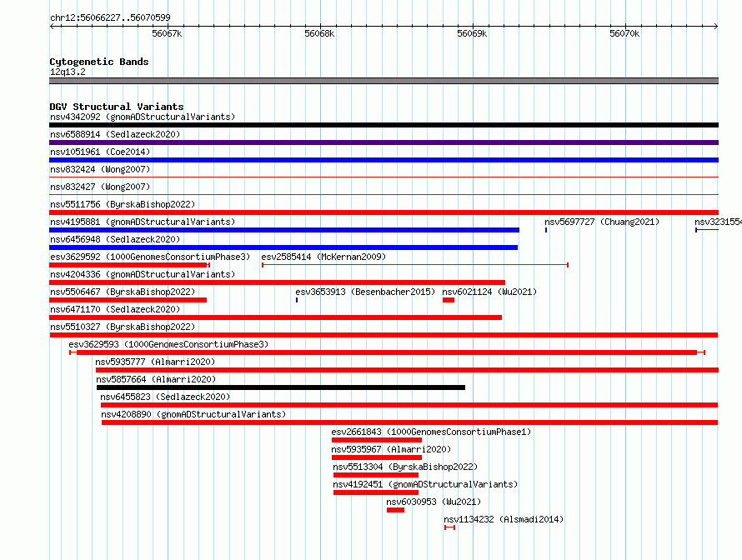Open nsv4204336 (gnomADStructuralVariants) label

[143, 274]
